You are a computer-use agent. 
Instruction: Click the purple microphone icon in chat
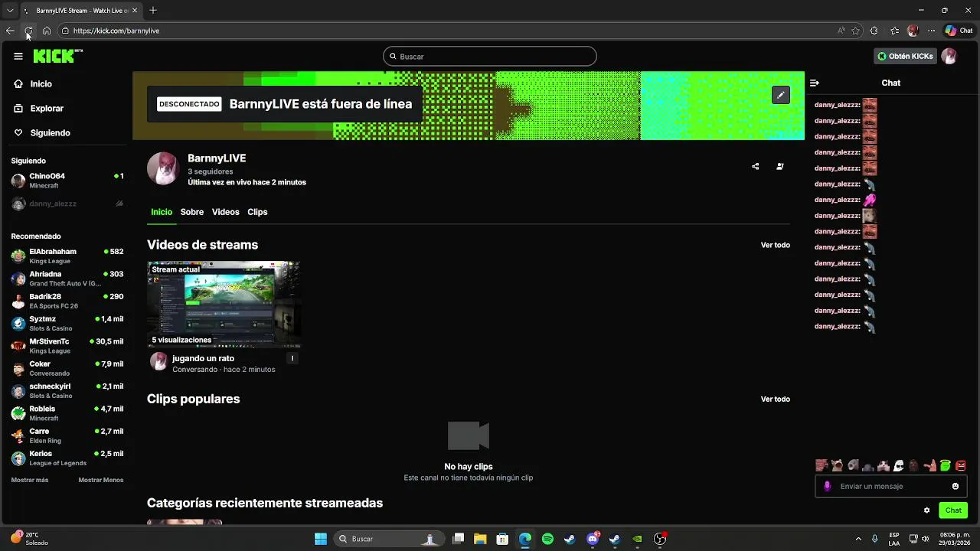[827, 486]
